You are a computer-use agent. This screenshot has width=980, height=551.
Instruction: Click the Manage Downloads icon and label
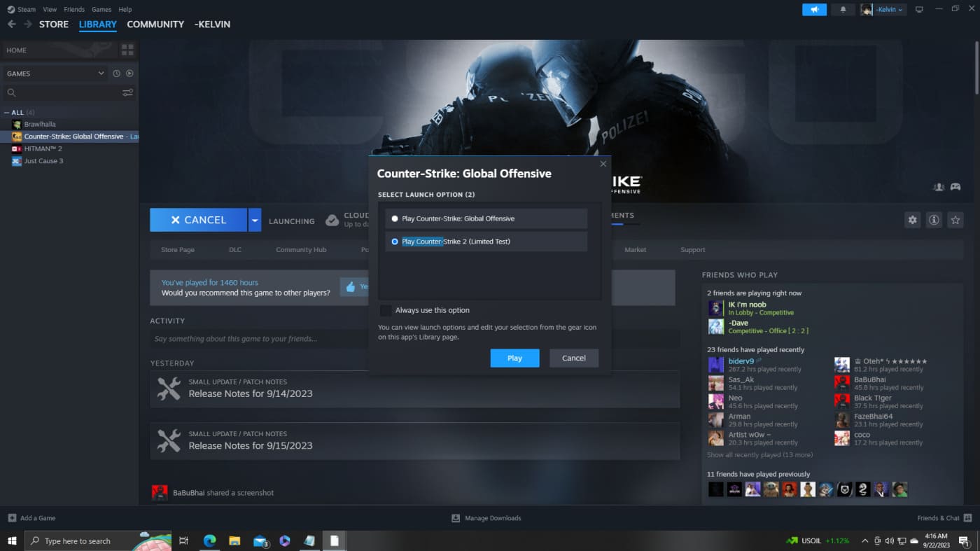(486, 518)
